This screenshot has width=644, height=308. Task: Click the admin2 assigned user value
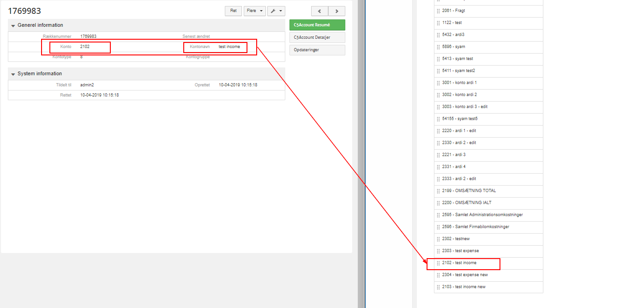[87, 85]
